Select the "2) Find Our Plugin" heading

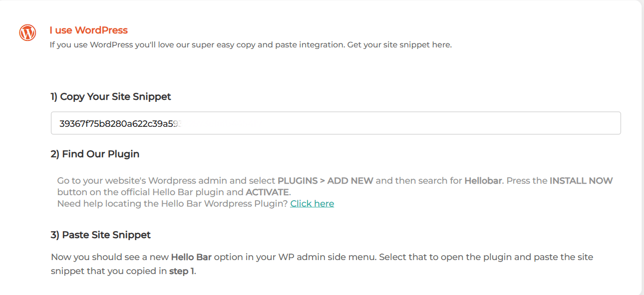tap(95, 154)
